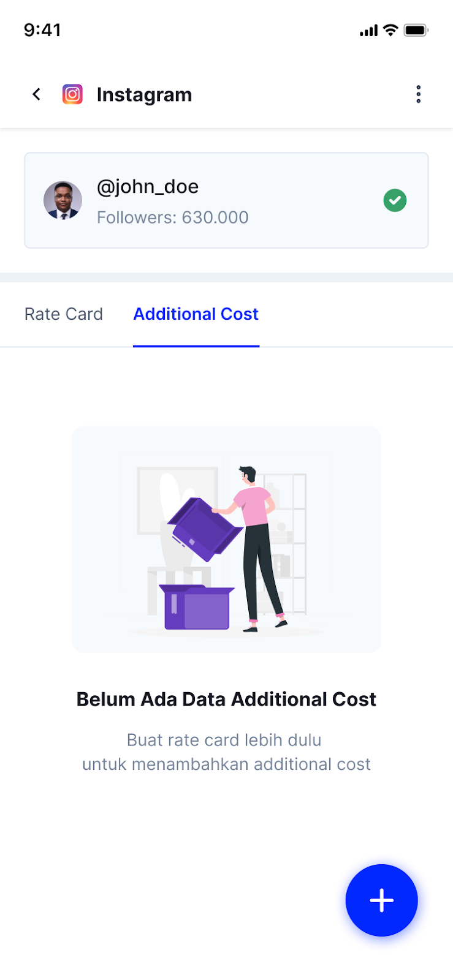
Task: Click the Instagram logo icon
Action: click(72, 94)
